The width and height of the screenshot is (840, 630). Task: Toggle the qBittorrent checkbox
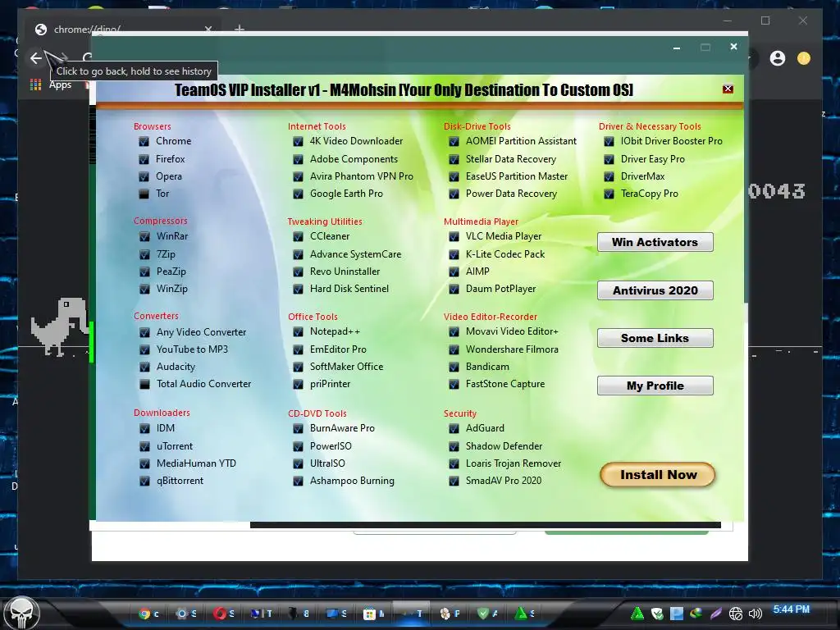point(144,481)
